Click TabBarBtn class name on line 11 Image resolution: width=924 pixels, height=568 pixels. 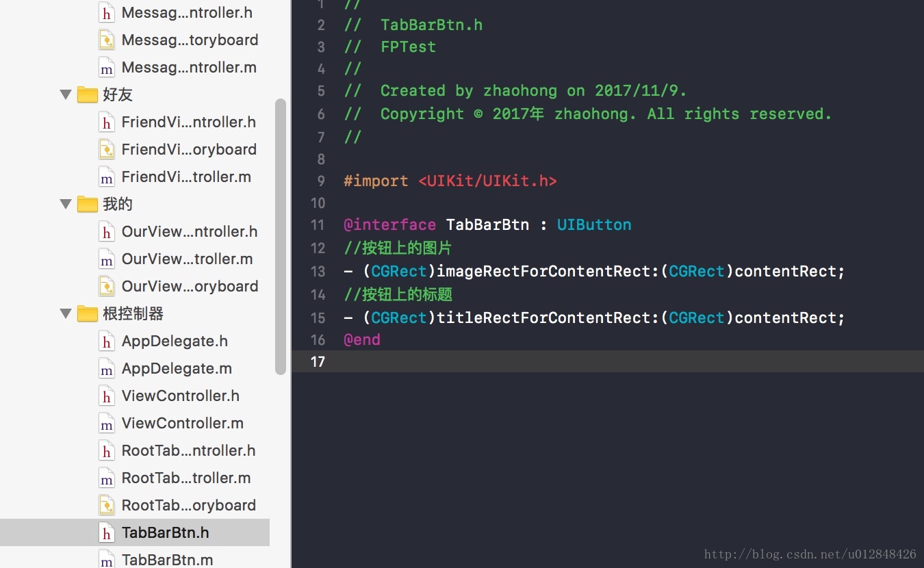[x=487, y=224]
